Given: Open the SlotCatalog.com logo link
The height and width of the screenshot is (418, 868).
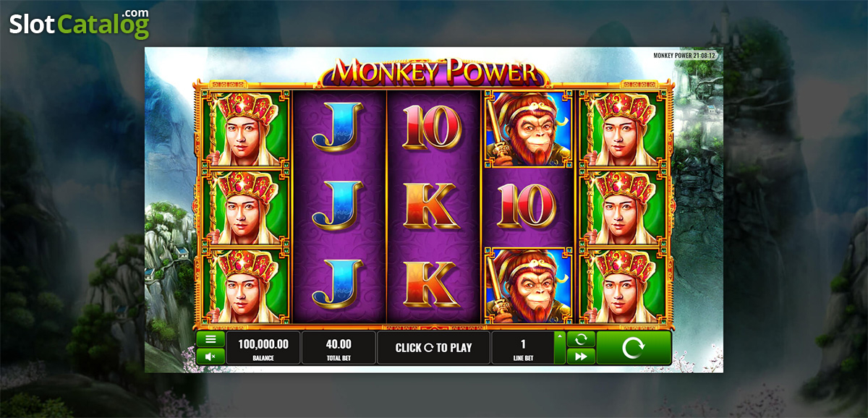Looking at the screenshot, I should pos(80,23).
